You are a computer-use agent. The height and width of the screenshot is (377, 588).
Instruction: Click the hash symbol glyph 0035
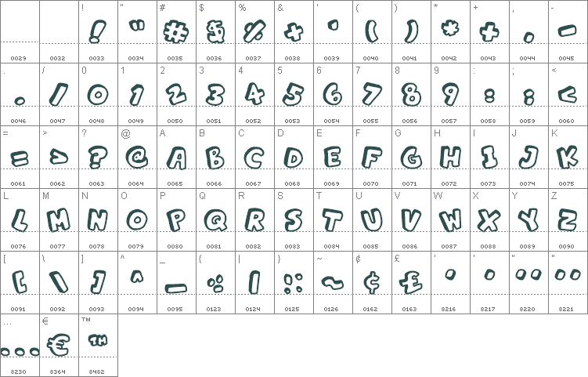(176, 31)
